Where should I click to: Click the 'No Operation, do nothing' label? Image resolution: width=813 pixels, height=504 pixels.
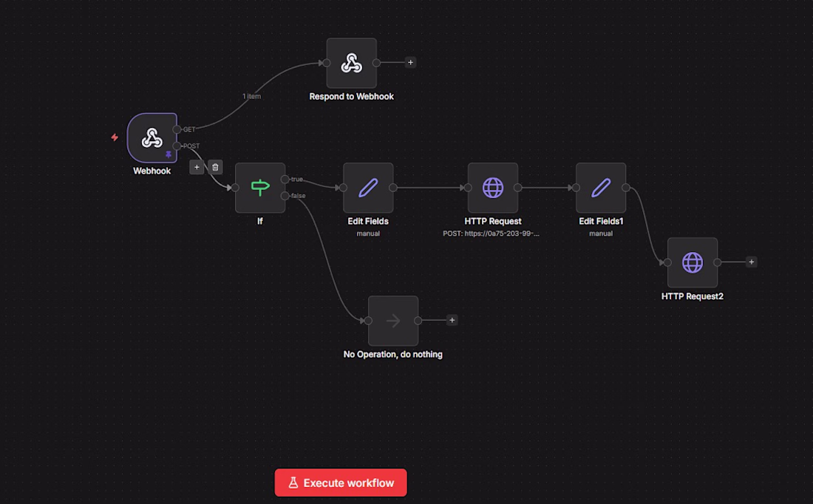393,355
